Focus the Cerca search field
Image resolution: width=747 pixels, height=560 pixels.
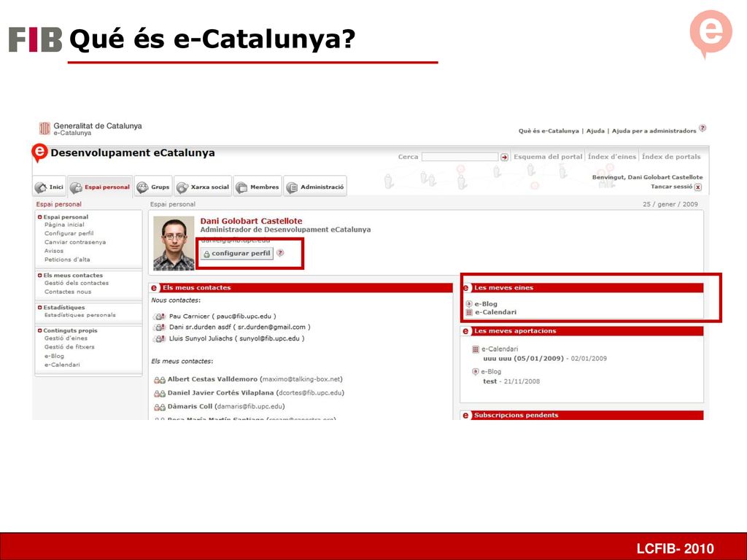click(460, 157)
